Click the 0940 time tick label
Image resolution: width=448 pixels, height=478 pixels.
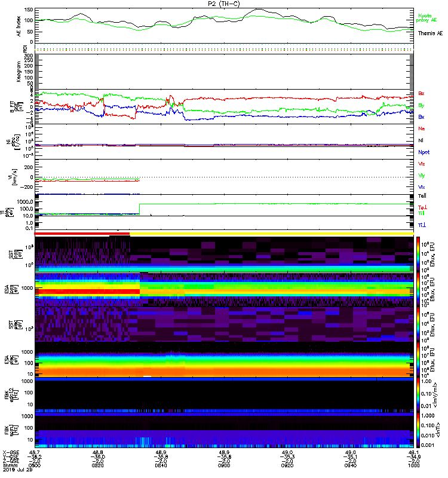(x=351, y=465)
